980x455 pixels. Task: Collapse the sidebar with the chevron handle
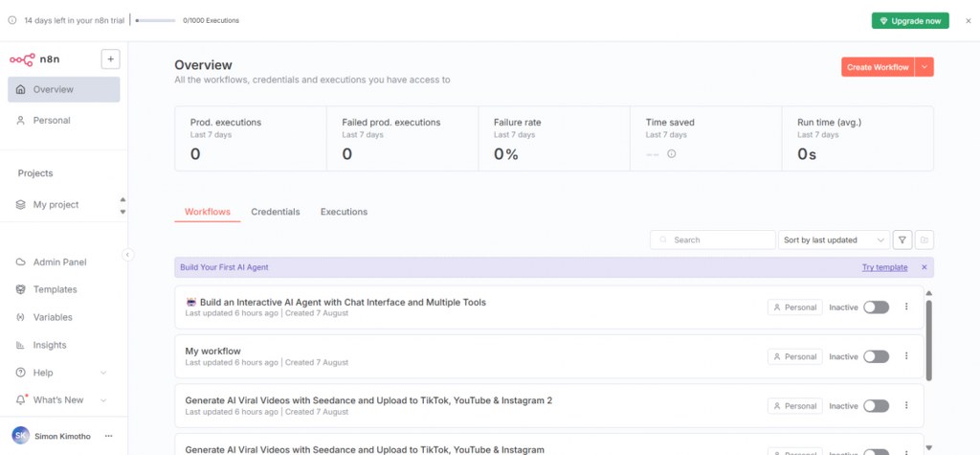(127, 255)
